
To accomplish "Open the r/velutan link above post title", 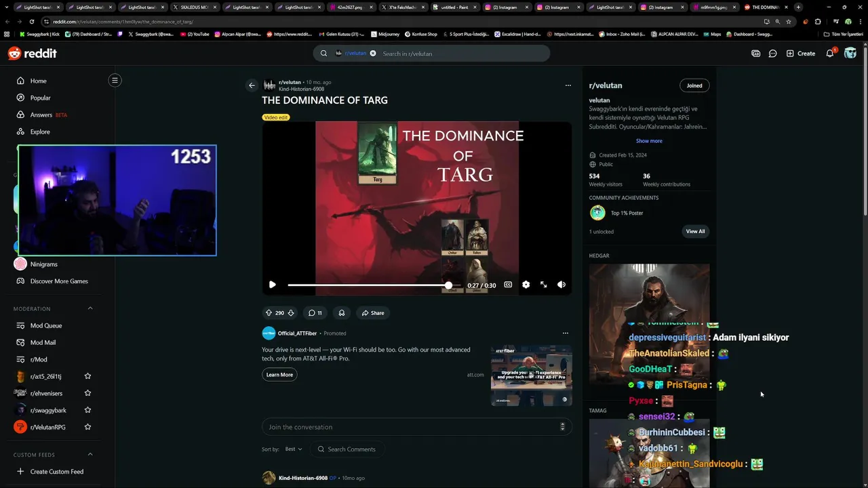I will 290,82.
